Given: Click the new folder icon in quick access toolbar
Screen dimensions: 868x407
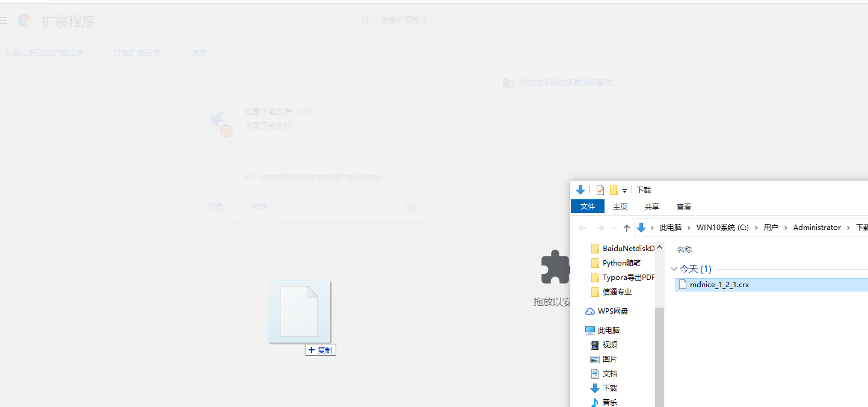Looking at the screenshot, I should pos(614,190).
